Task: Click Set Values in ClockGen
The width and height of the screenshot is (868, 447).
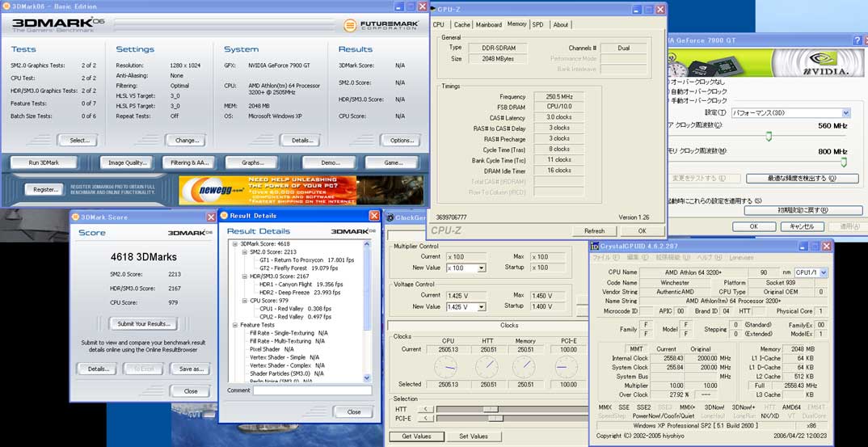Action: click(x=474, y=436)
